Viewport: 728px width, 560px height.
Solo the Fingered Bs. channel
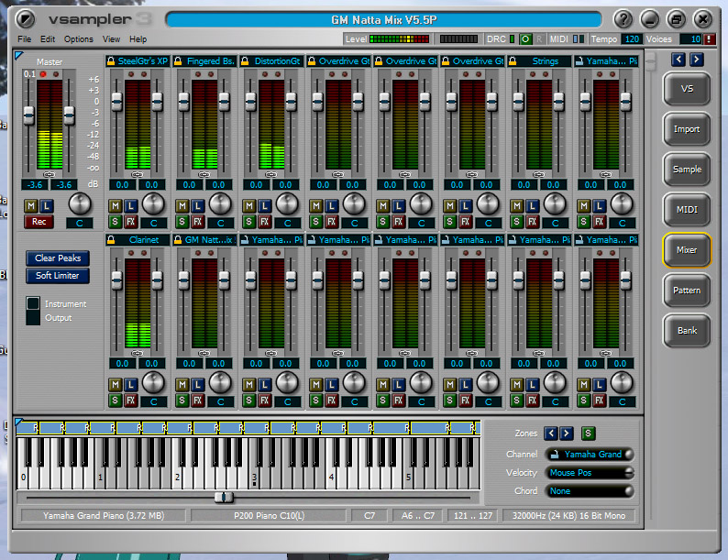pyautogui.click(x=182, y=221)
